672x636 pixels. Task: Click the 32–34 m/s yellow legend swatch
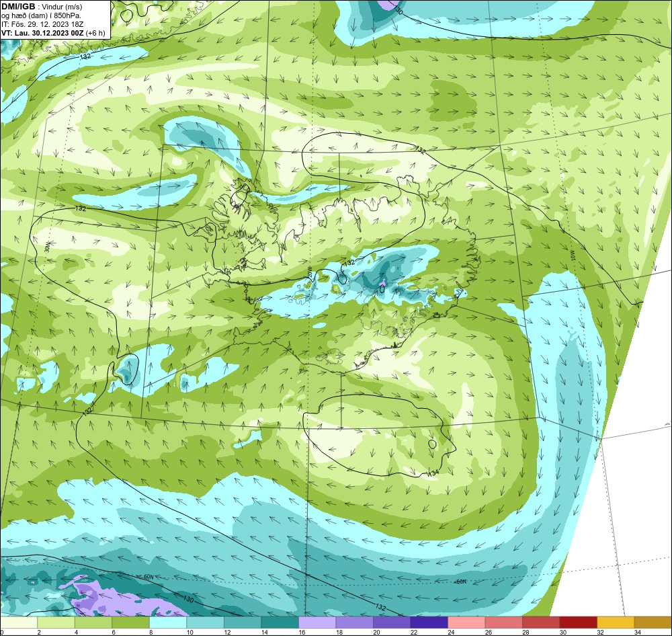(616, 622)
